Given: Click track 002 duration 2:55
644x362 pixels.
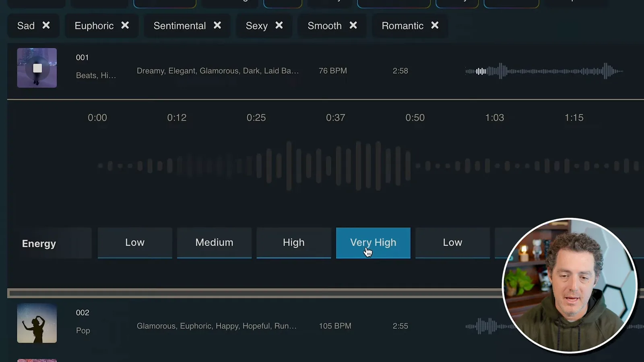Looking at the screenshot, I should coord(400,326).
